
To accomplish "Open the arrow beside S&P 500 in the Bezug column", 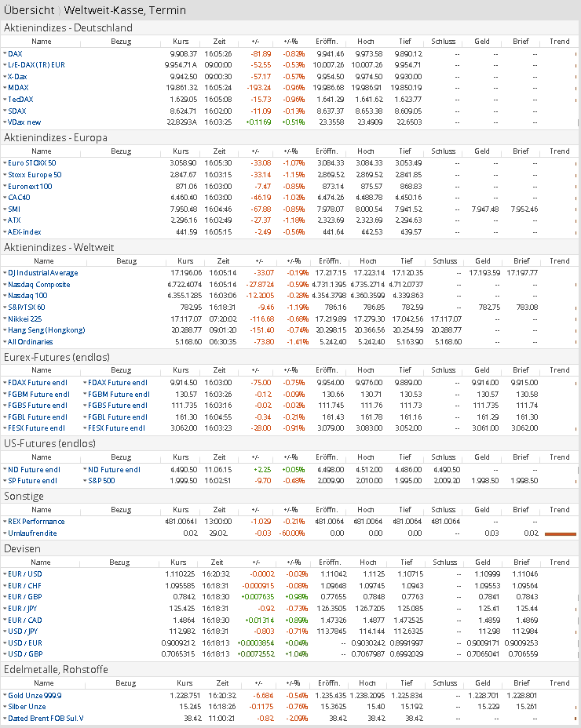I will tap(85, 480).
